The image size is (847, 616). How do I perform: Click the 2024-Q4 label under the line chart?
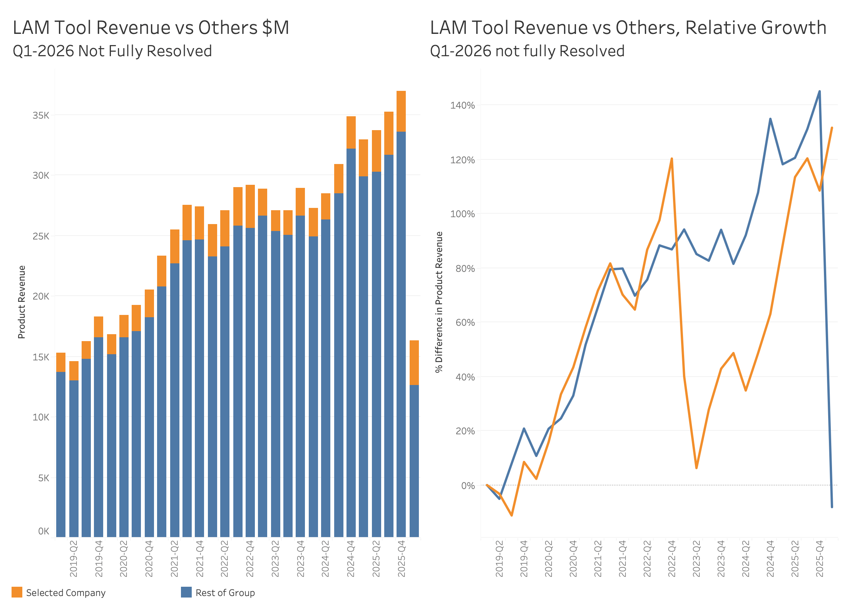(x=770, y=559)
